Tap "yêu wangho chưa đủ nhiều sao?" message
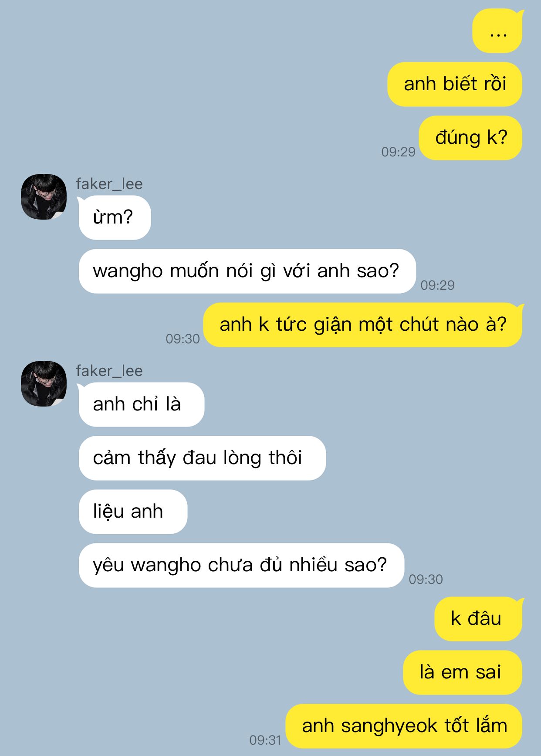Image resolution: width=541 pixels, height=756 pixels. [x=241, y=566]
